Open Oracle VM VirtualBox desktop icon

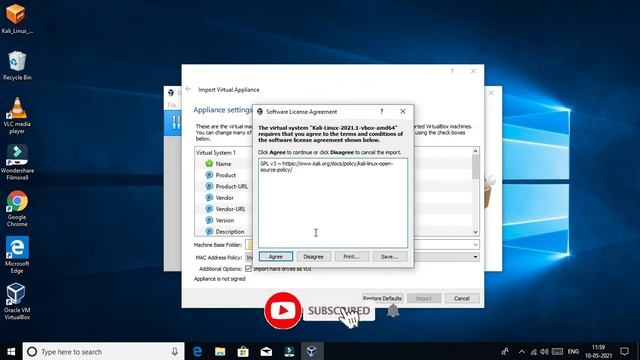point(17,302)
